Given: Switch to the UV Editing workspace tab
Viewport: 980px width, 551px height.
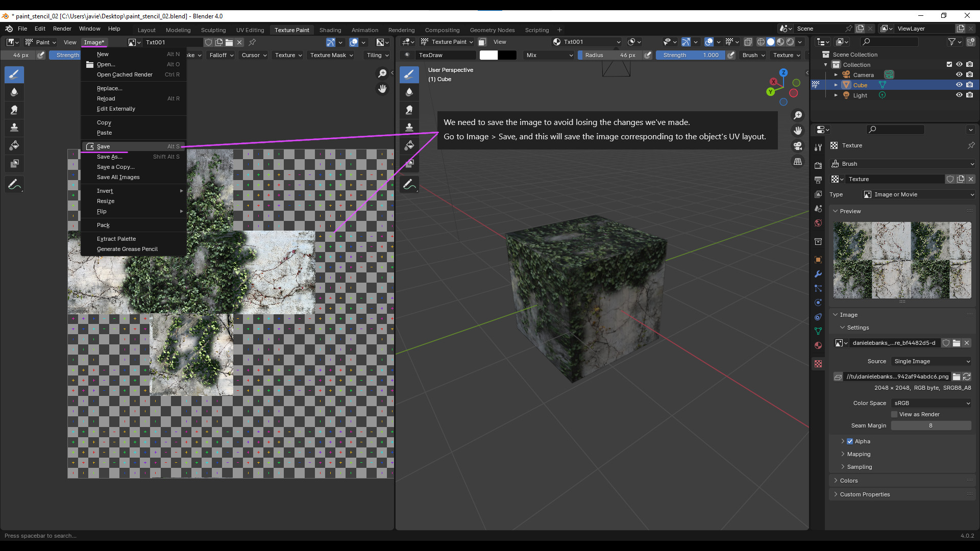Looking at the screenshot, I should pos(250,30).
